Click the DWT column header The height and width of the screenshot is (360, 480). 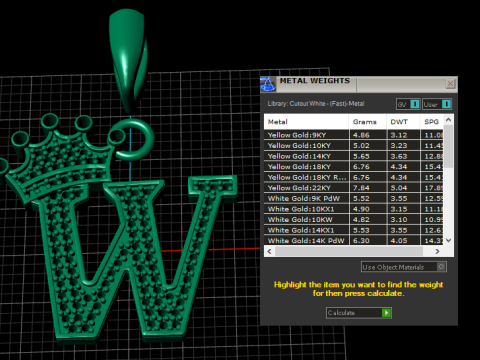[x=403, y=122]
